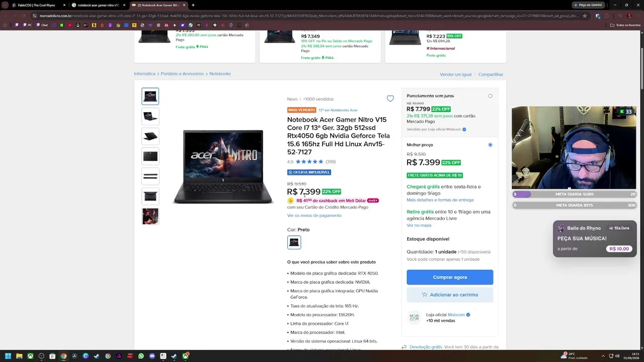This screenshot has width=644, height=362.
Task: Open a new browser tab
Action: [193, 5]
